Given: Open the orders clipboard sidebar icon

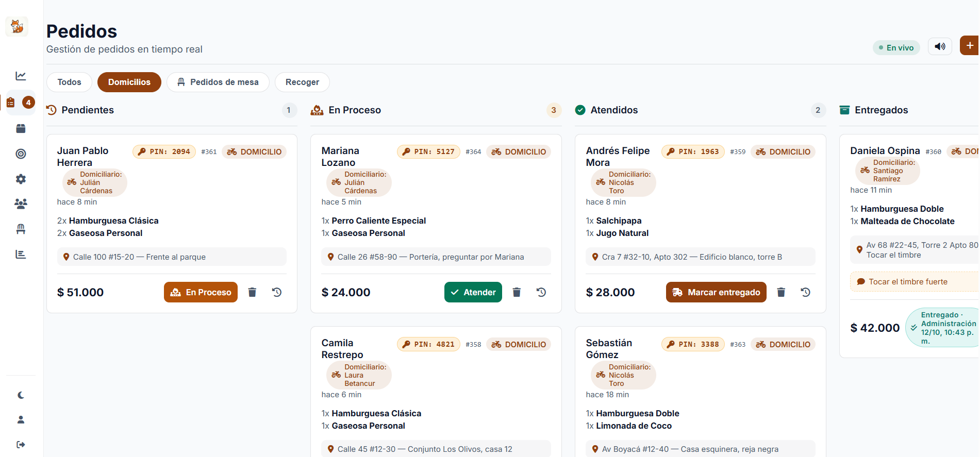Looking at the screenshot, I should [11, 103].
